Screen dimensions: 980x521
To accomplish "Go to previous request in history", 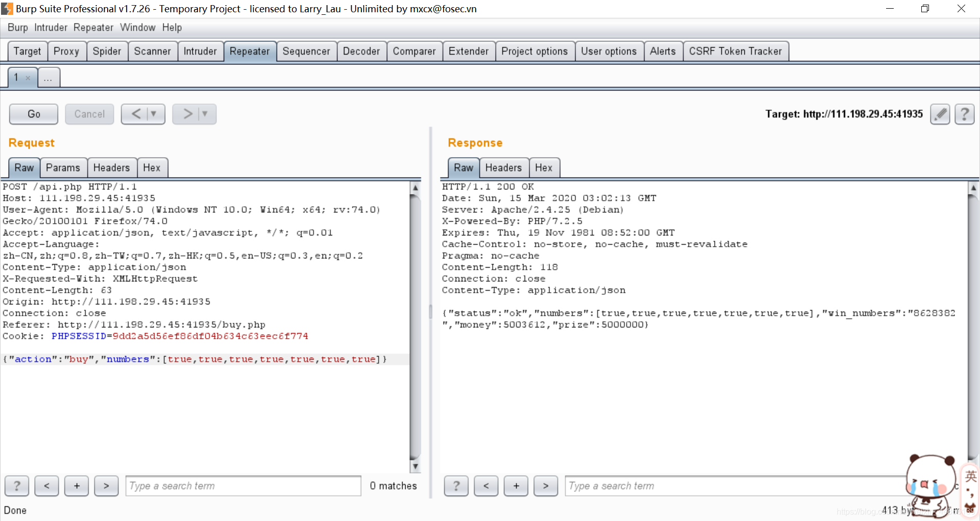I will 136,114.
